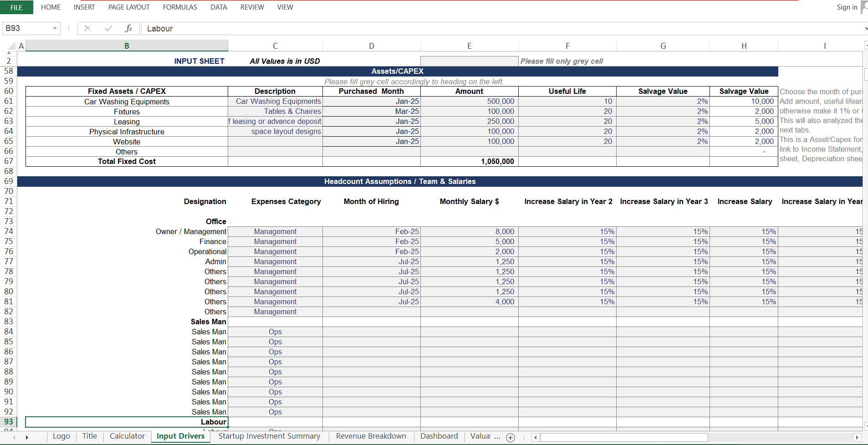Click the vertical scrollbar up arrow
868x445 pixels.
click(x=866, y=45)
